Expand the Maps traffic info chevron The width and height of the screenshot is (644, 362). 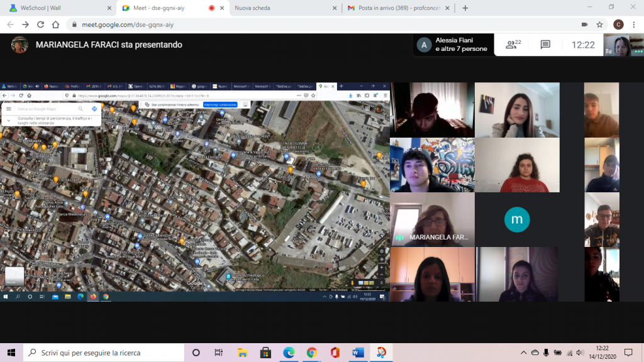pos(9,121)
